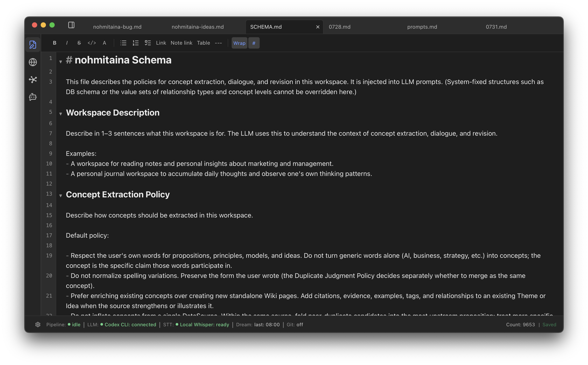This screenshot has width=588, height=365.
Task: Click line starting 'A personal journal workspace'
Action: coord(219,174)
